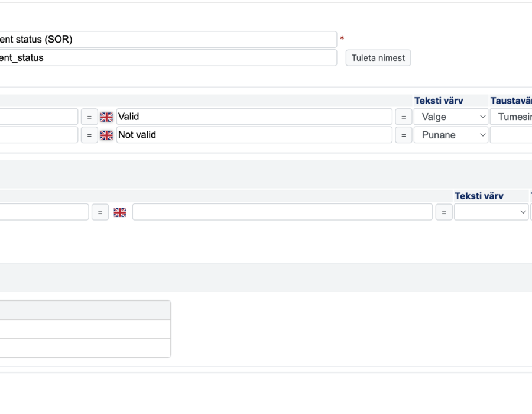The height and width of the screenshot is (414, 532).
Task: Click the upper Teksti värv column header
Action: click(x=439, y=101)
